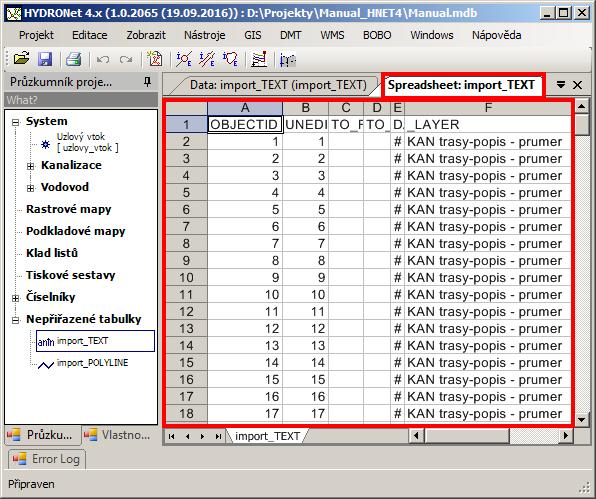Open the WMS menu

[x=332, y=35]
